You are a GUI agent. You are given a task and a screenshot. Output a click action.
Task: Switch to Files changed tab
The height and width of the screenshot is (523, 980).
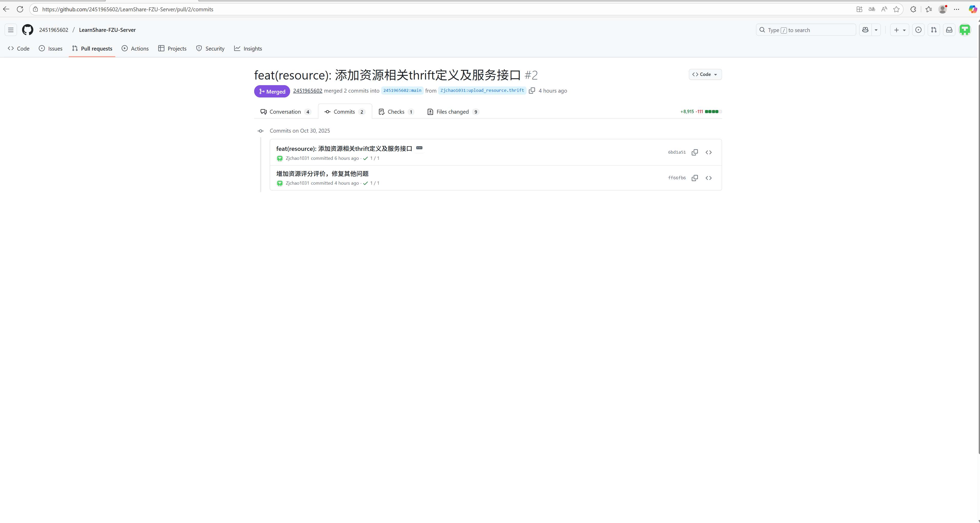tap(453, 111)
